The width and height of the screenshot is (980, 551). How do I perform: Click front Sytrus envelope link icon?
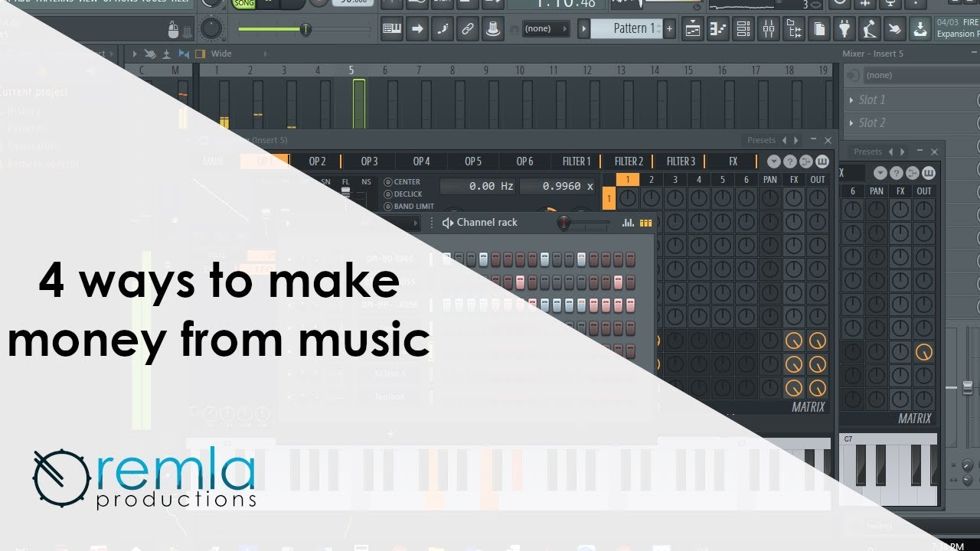[x=805, y=161]
